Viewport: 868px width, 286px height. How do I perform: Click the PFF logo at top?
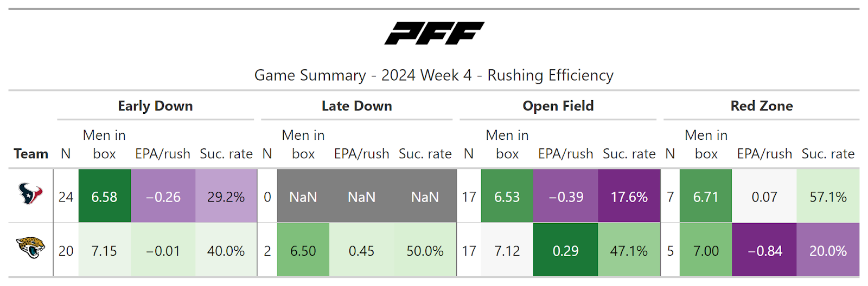pyautogui.click(x=434, y=34)
